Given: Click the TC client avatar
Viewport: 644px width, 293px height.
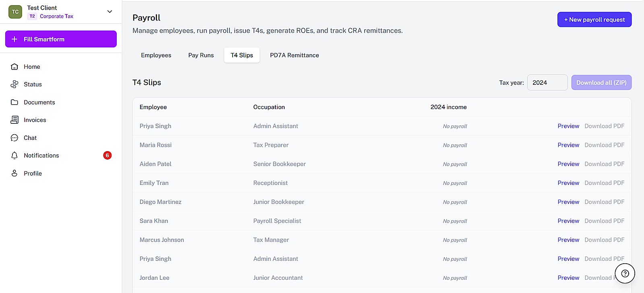Looking at the screenshot, I should click(15, 12).
